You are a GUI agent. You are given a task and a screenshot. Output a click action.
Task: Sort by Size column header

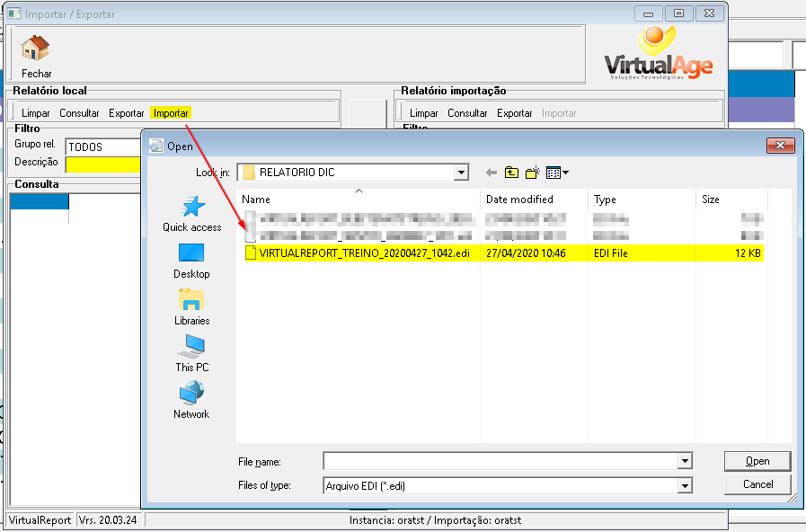click(x=731, y=199)
